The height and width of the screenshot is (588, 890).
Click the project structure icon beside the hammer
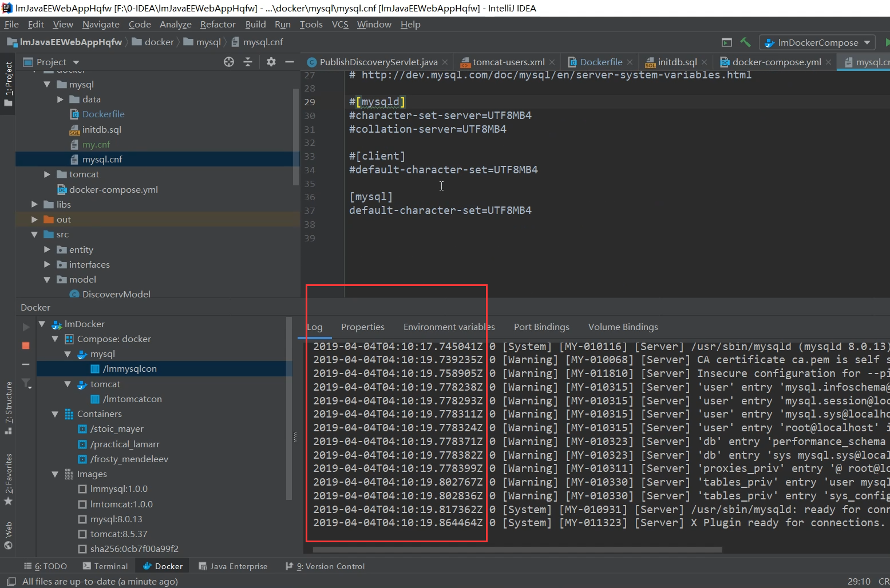point(726,42)
